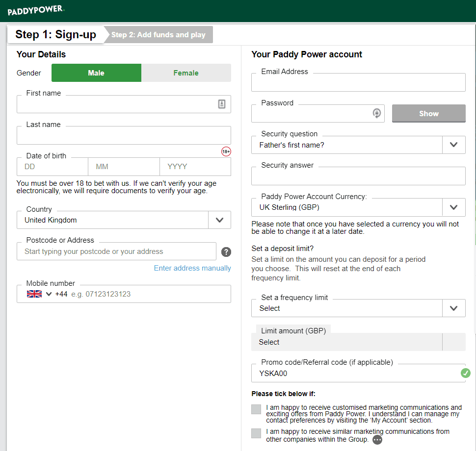
Task: Expand the mobile country code chevron
Action: pyautogui.click(x=49, y=294)
